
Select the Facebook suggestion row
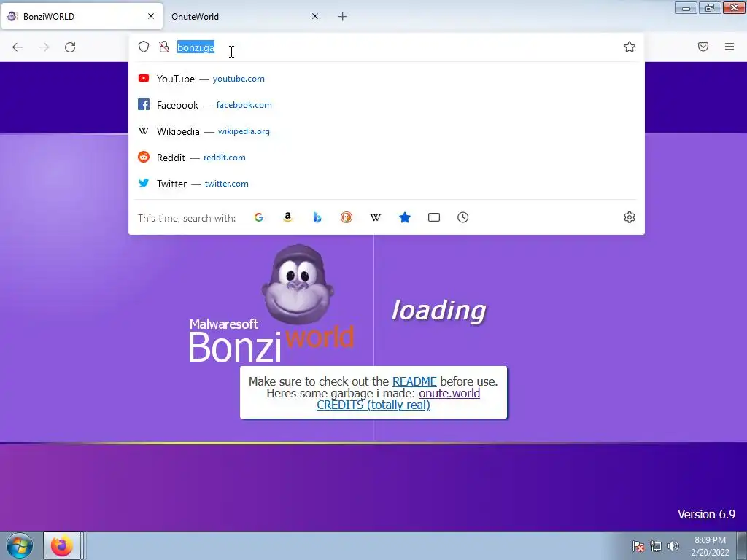[387, 105]
